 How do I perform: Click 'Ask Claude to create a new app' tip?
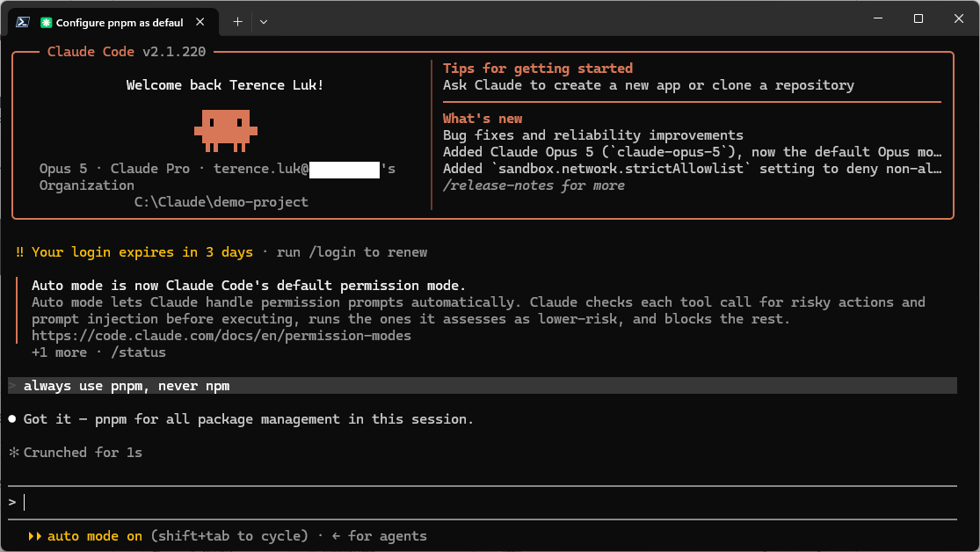(x=648, y=85)
